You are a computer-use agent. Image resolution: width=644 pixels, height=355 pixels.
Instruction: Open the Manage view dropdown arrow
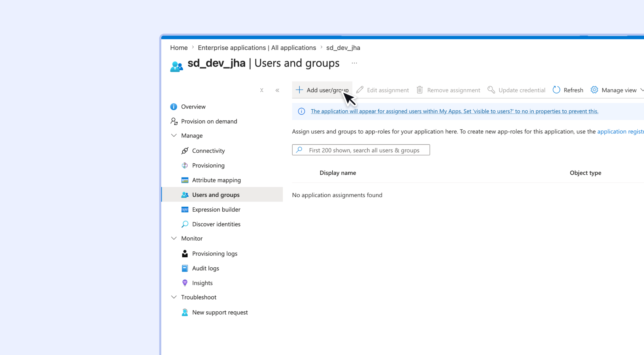[x=641, y=90]
